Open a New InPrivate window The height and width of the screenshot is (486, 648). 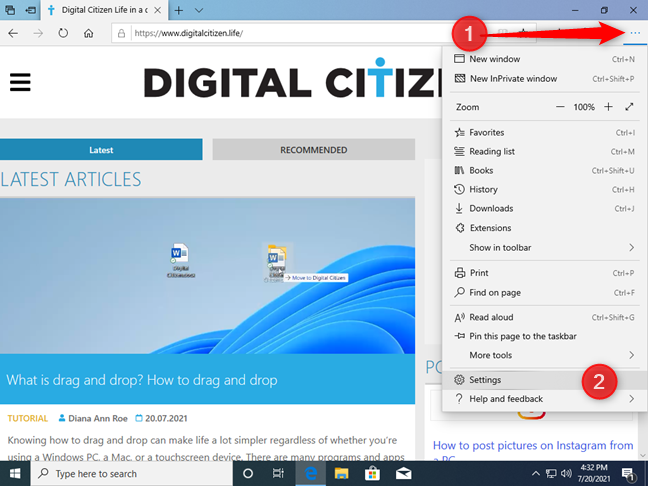click(x=544, y=79)
